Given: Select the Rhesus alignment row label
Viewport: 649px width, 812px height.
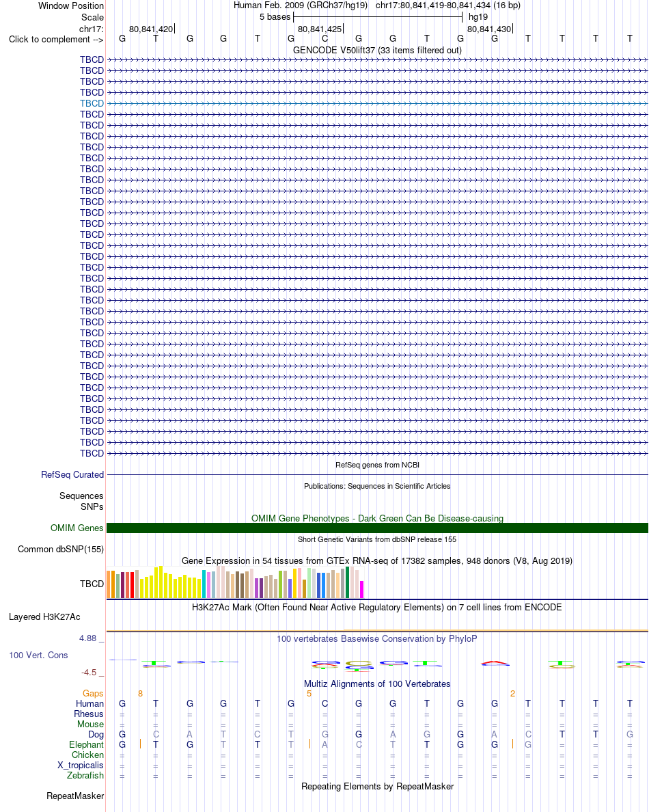Looking at the screenshot, I should coord(89,714).
